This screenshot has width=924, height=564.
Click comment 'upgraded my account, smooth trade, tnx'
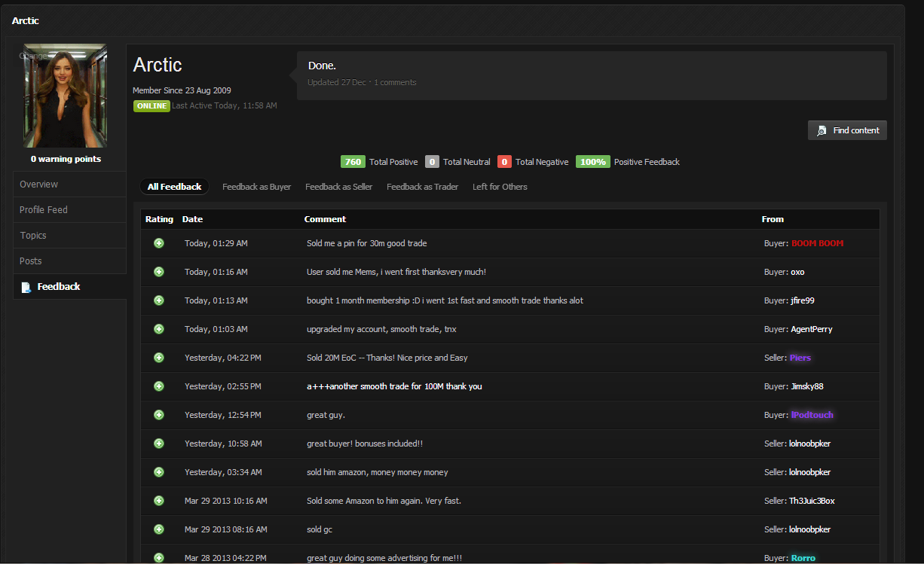tap(381, 329)
